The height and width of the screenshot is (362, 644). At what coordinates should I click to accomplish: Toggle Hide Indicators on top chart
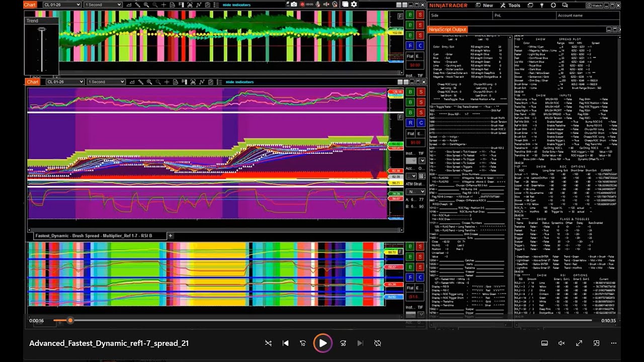tap(236, 5)
